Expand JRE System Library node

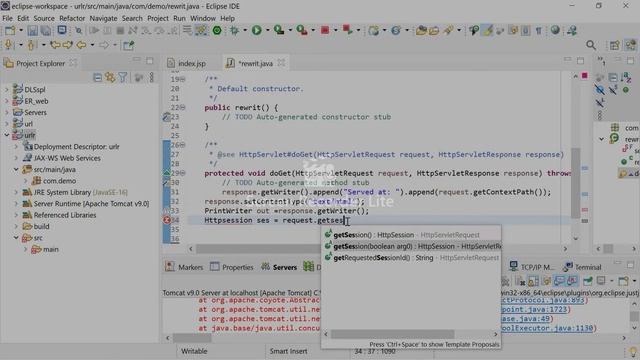16,192
